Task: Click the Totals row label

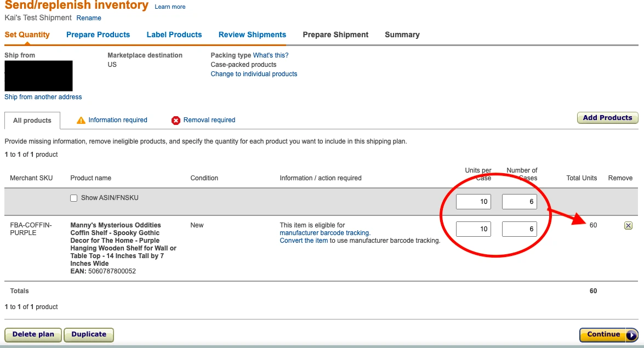Action: point(19,291)
